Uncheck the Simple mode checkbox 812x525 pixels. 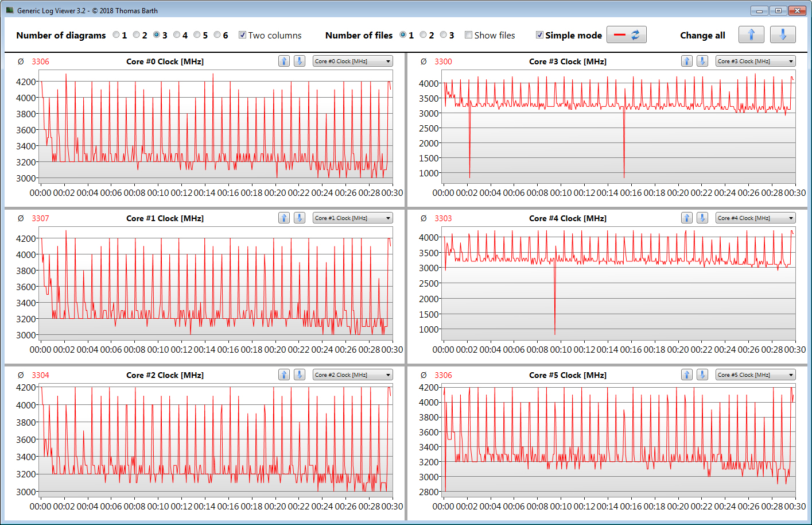pyautogui.click(x=539, y=35)
